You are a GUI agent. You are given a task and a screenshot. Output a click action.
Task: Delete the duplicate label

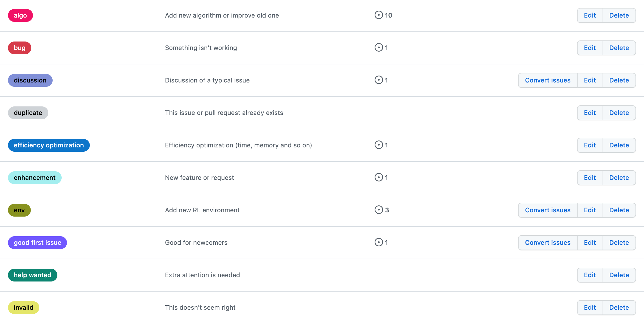pyautogui.click(x=619, y=113)
